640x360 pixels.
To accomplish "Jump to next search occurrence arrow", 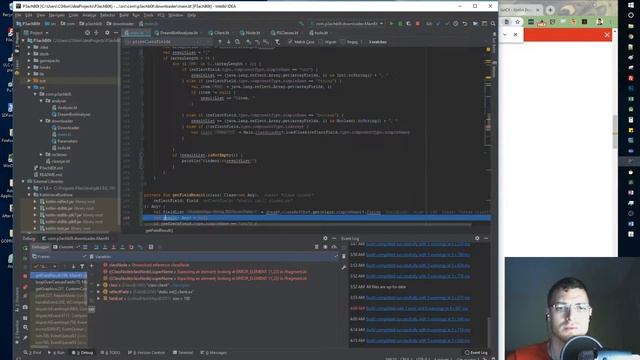I will point(229,42).
